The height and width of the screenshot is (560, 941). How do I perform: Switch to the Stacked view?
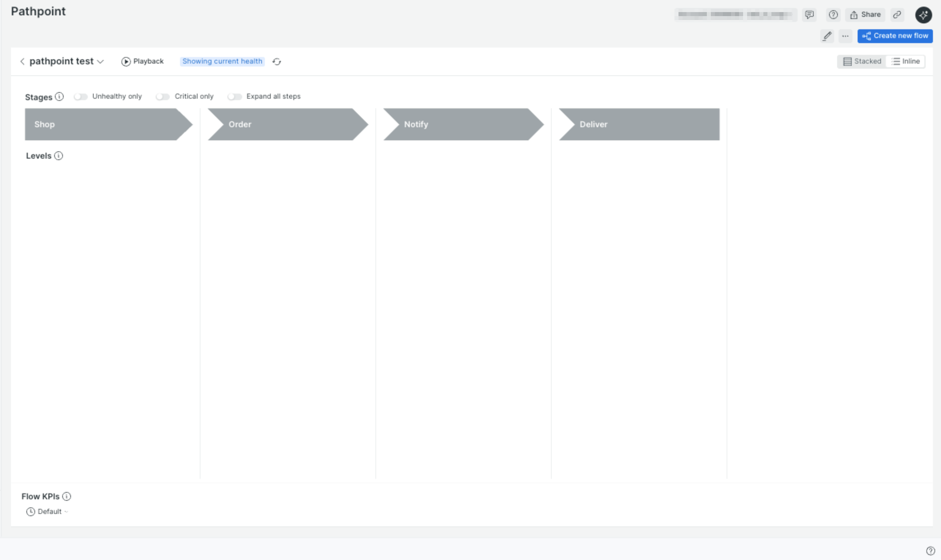[x=862, y=61]
